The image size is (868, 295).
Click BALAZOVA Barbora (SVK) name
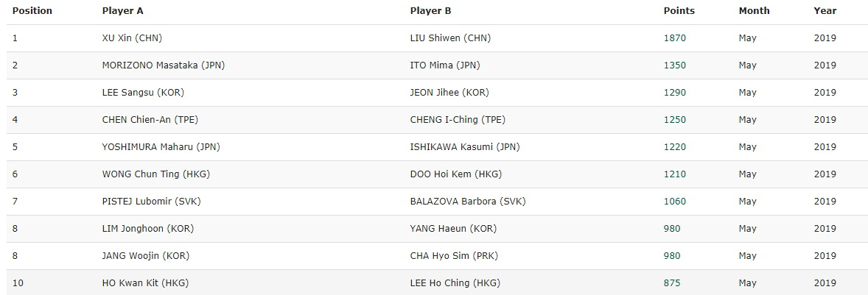(468, 201)
